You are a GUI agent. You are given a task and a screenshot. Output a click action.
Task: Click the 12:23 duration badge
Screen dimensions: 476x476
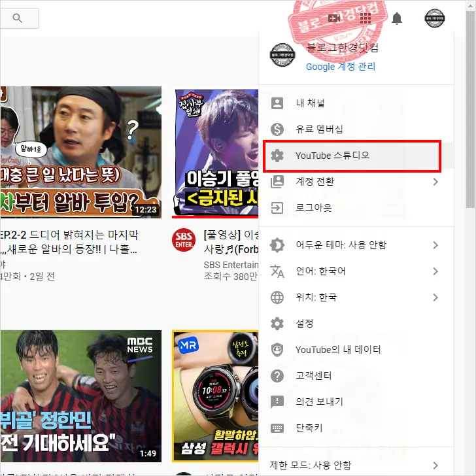click(x=146, y=210)
